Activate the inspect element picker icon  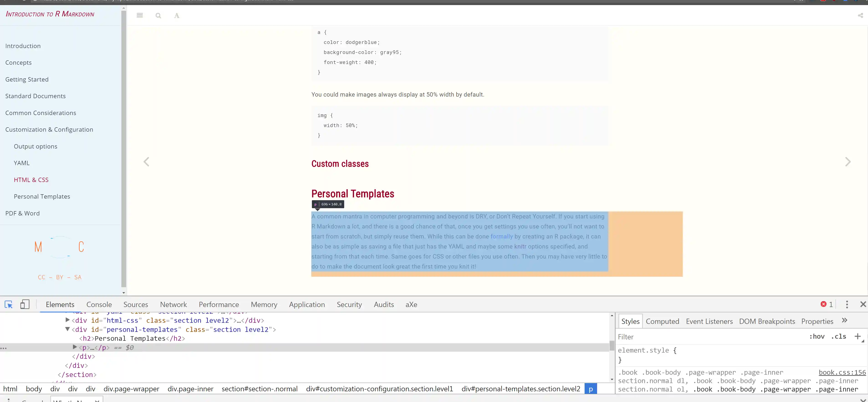click(8, 305)
